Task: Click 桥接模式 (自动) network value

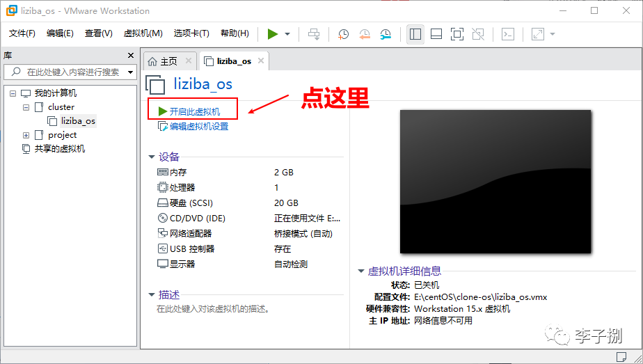Action: (x=303, y=234)
